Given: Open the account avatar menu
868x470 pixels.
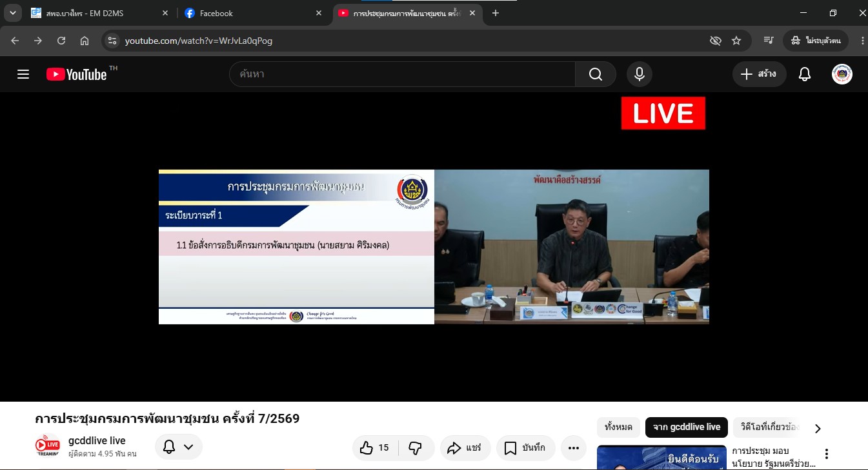Looking at the screenshot, I should [x=842, y=74].
